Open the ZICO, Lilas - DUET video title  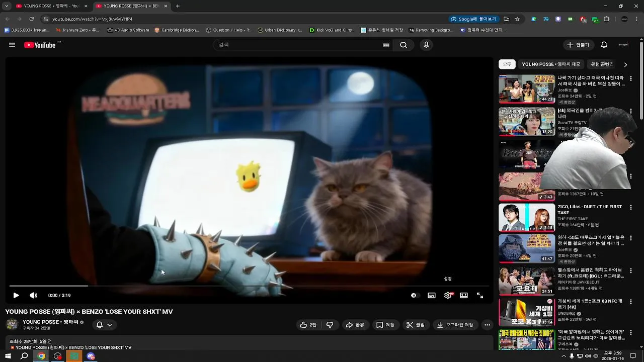[x=590, y=210]
